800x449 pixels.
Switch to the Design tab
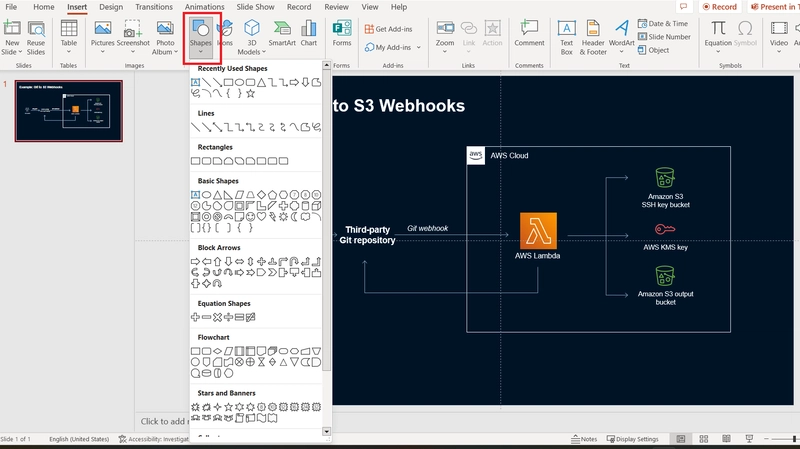[111, 7]
